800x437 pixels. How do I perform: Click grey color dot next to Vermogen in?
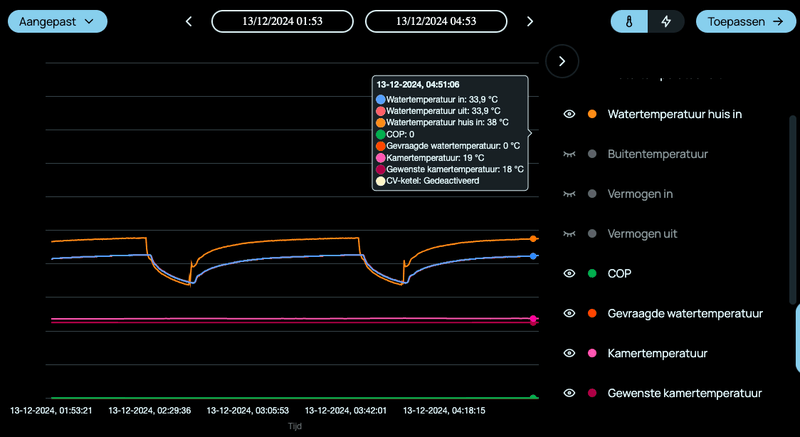(x=592, y=194)
